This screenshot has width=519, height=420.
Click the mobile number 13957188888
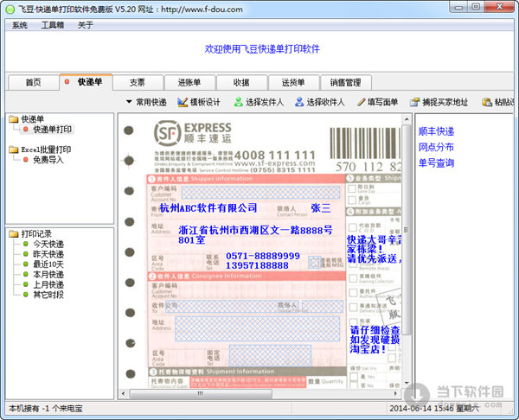pos(257,265)
